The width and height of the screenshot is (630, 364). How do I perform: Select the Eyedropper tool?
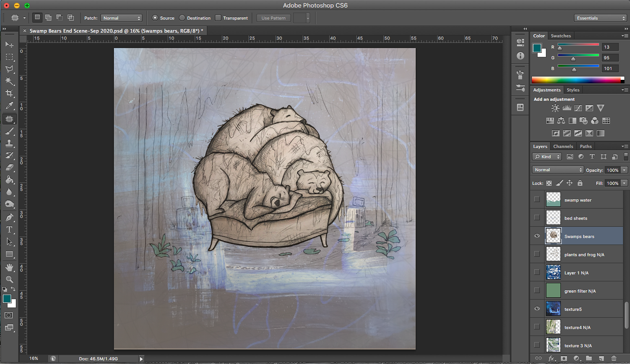coord(9,106)
